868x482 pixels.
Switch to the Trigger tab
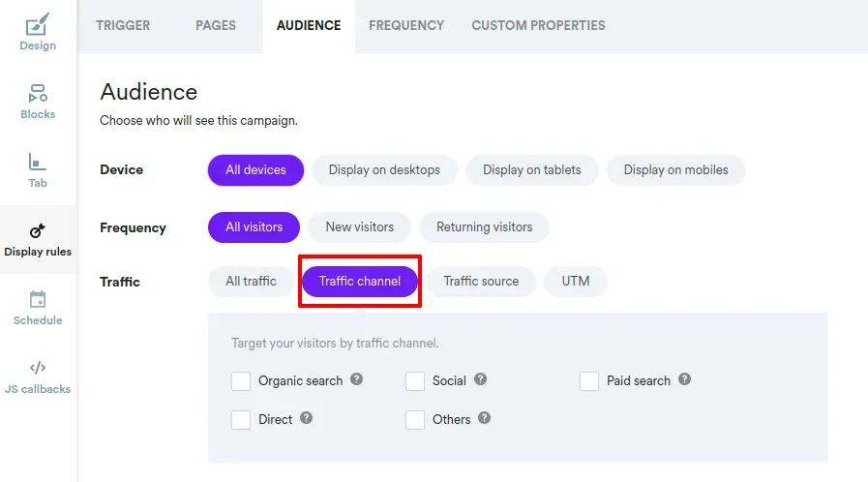pos(123,25)
